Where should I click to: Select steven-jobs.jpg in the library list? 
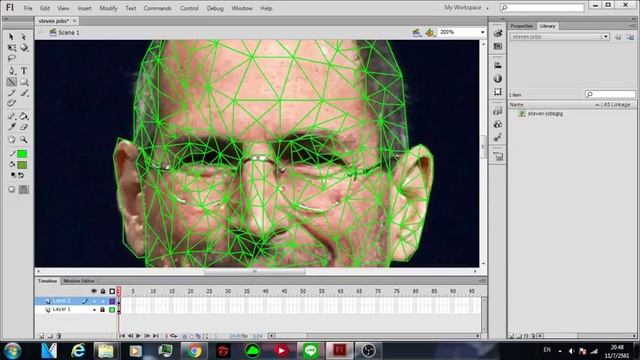click(x=541, y=114)
